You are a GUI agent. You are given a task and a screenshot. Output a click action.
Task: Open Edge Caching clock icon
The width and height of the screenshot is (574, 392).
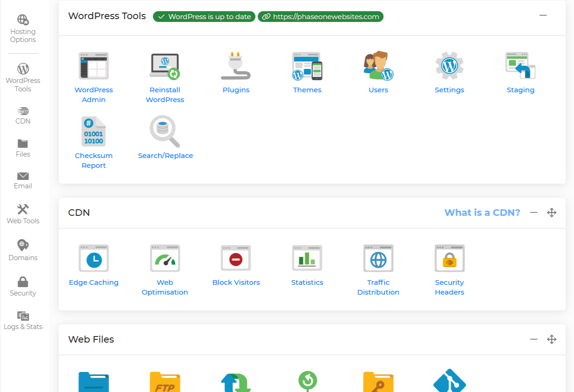click(94, 259)
